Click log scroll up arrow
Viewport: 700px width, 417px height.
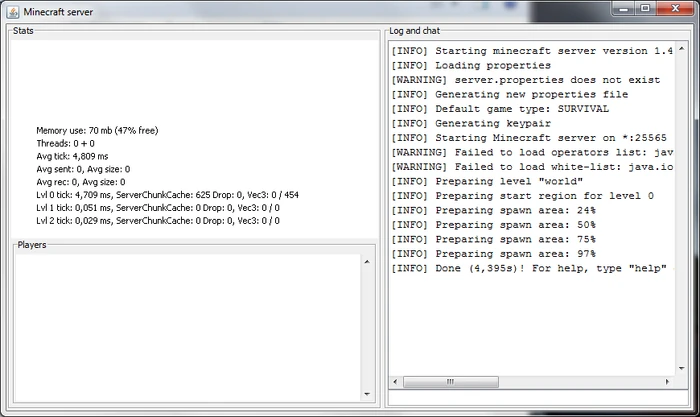point(682,49)
